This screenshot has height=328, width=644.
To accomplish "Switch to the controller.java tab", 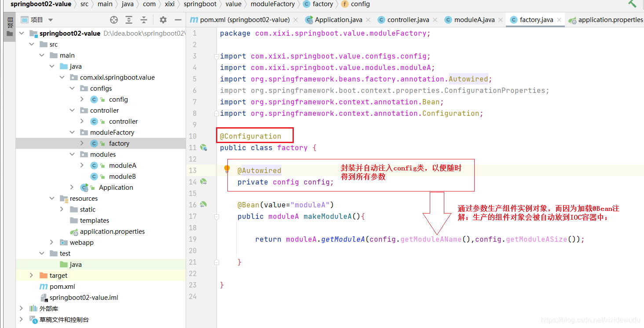I will [x=408, y=20].
